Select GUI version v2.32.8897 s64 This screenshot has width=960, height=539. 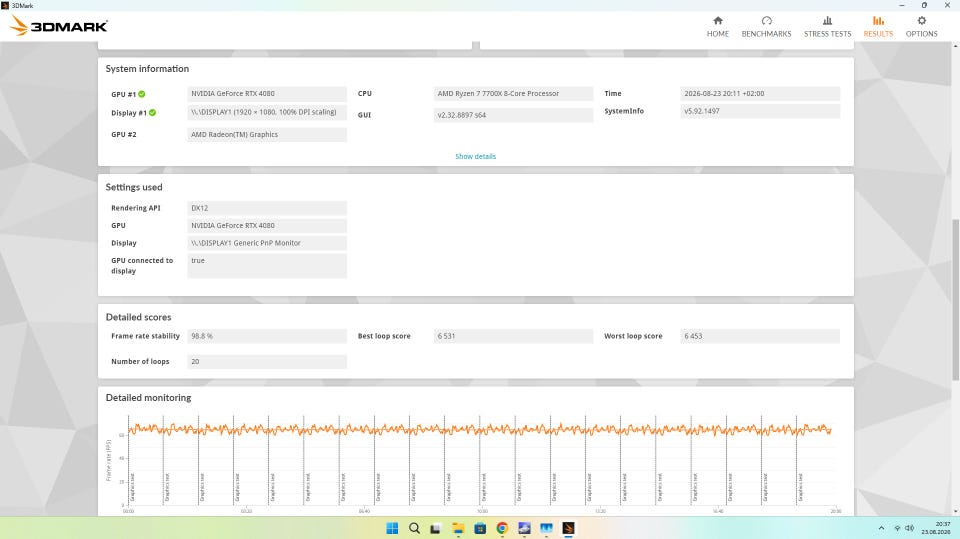coord(513,115)
